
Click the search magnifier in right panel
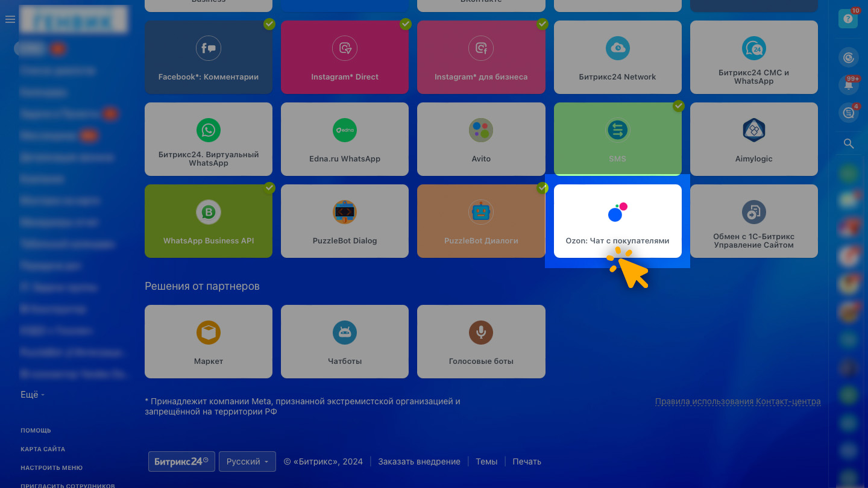pos(849,143)
